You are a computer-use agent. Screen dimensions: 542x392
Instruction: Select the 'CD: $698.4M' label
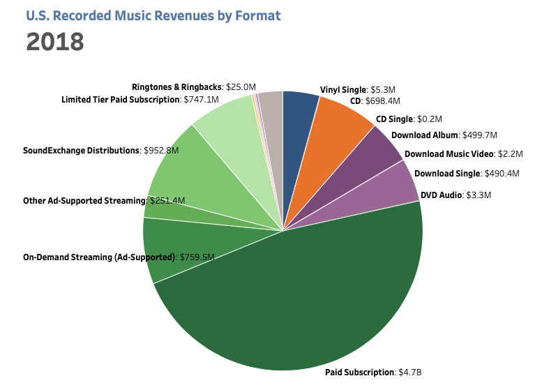[x=375, y=100]
